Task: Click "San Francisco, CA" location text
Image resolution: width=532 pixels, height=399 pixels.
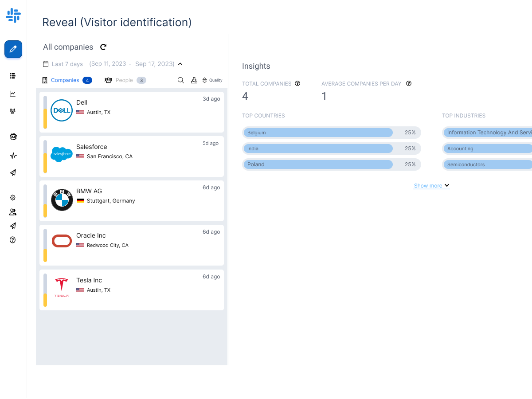Action: (x=110, y=156)
